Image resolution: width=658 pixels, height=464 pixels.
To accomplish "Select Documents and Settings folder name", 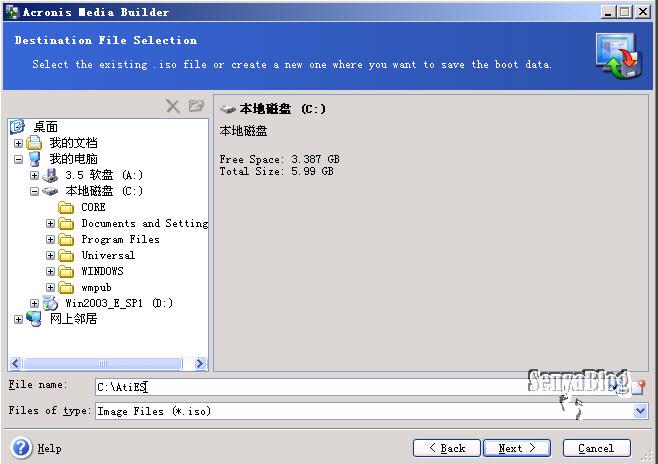I will [x=145, y=223].
